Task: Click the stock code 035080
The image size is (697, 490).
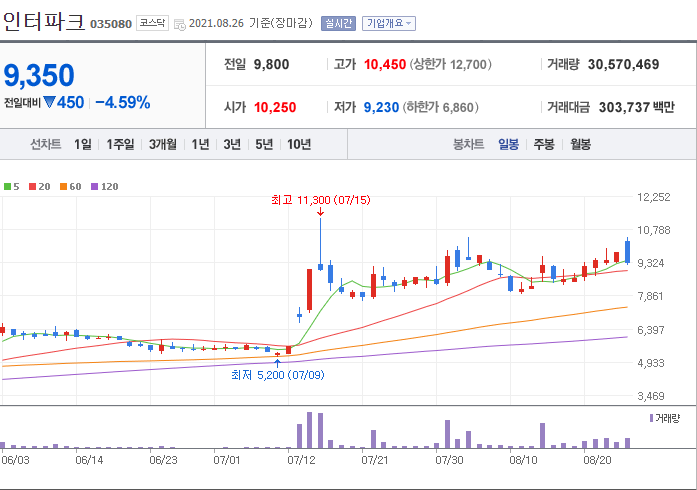Action: tap(111, 24)
